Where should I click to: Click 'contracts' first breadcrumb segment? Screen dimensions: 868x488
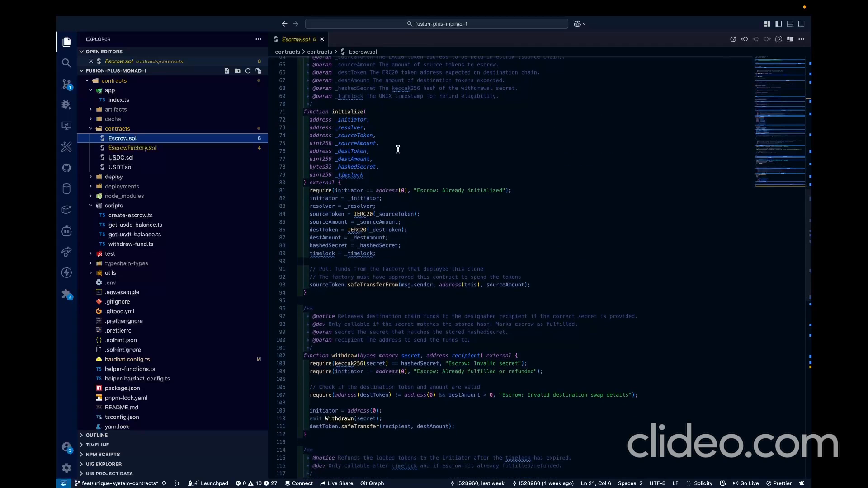tap(288, 52)
